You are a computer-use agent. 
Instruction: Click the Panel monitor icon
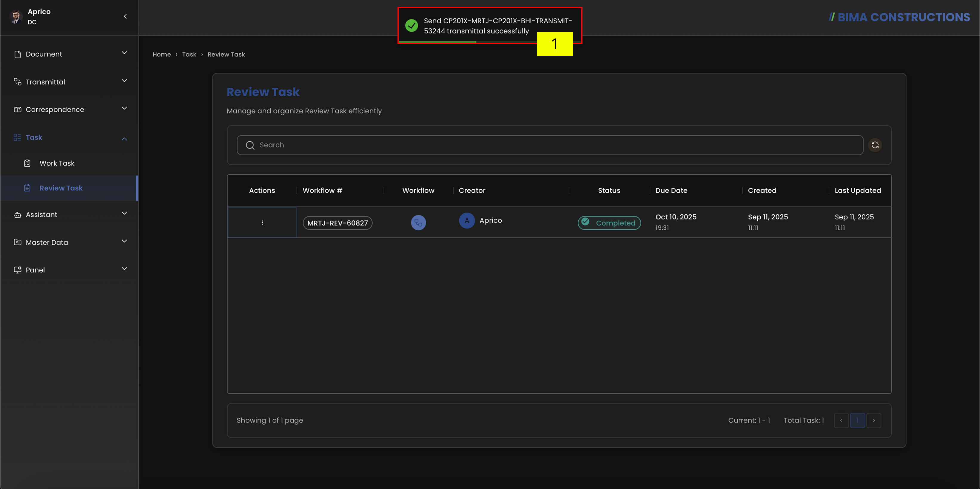[18, 270]
